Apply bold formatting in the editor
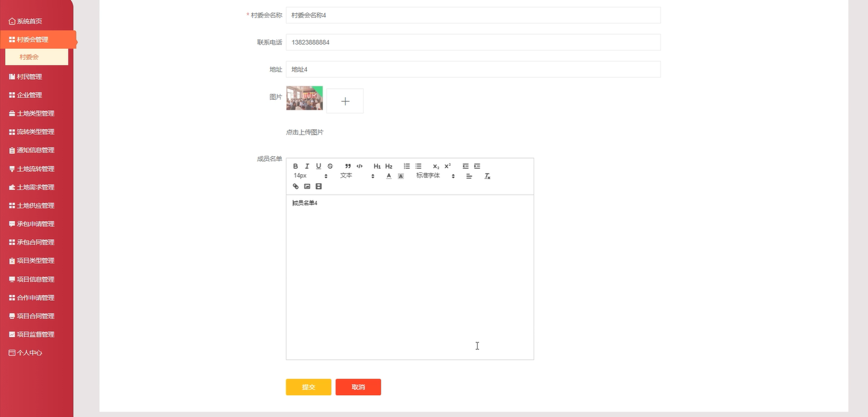Viewport: 868px width, 417px height. click(296, 166)
